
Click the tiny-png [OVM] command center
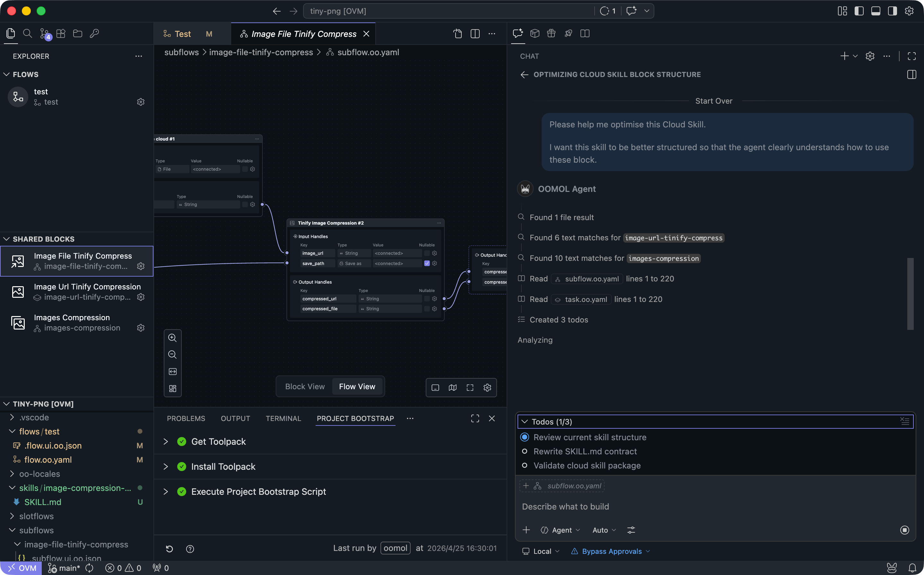pos(448,11)
